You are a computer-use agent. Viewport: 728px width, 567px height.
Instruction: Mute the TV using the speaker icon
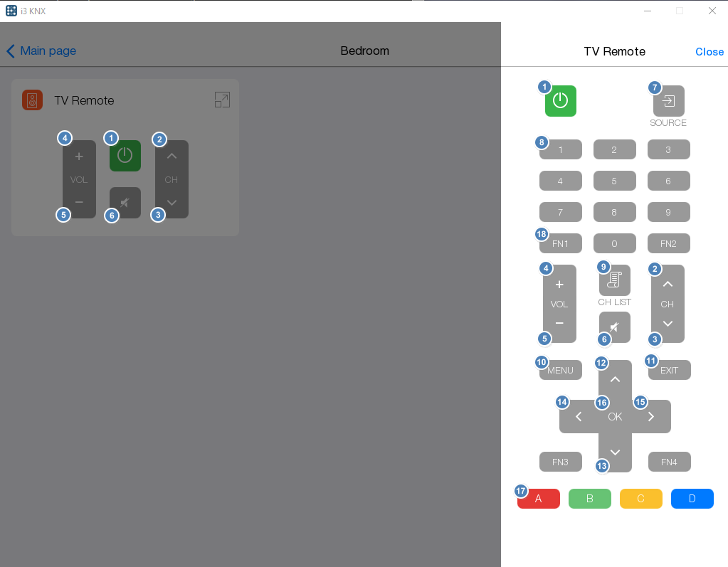click(614, 327)
